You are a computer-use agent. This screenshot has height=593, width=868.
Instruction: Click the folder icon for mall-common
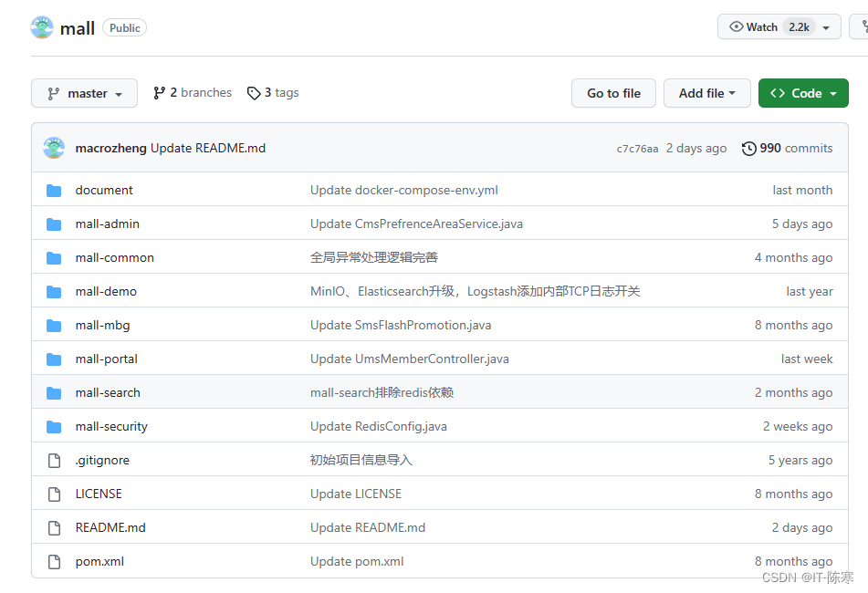point(54,258)
